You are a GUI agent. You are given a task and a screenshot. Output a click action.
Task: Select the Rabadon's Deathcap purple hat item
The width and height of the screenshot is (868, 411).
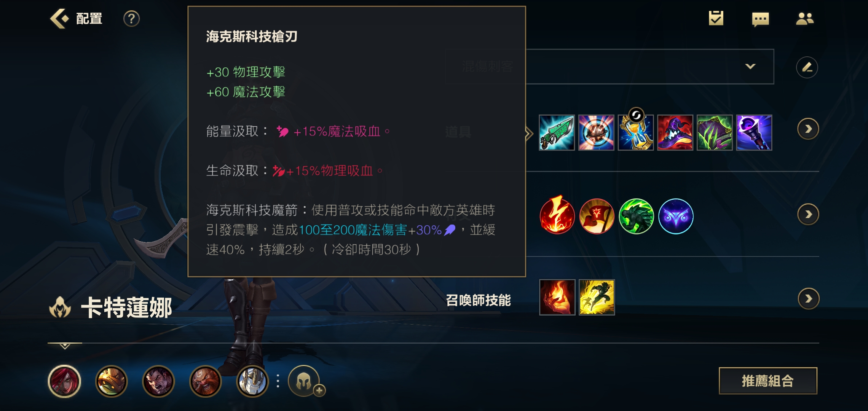675,132
